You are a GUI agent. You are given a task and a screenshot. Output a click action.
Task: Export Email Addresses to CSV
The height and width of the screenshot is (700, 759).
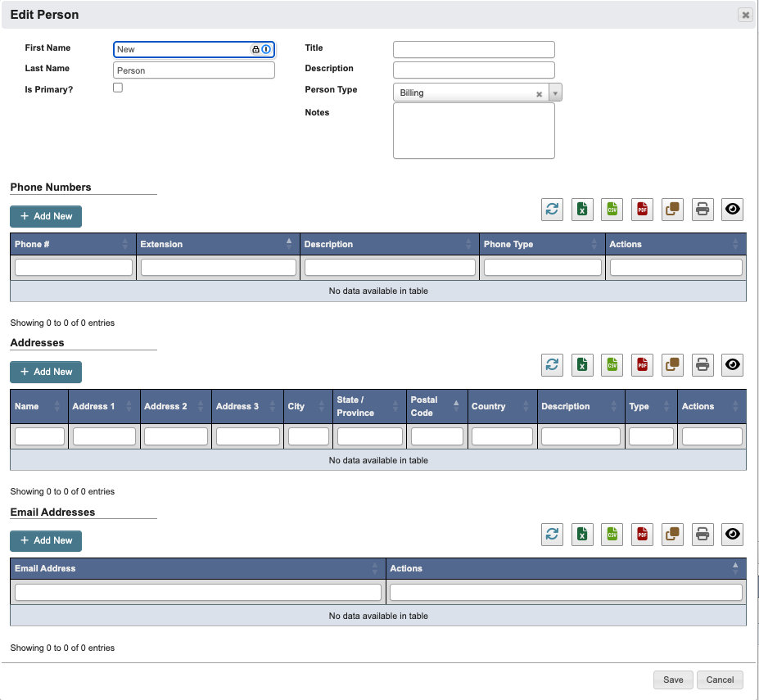pos(612,535)
